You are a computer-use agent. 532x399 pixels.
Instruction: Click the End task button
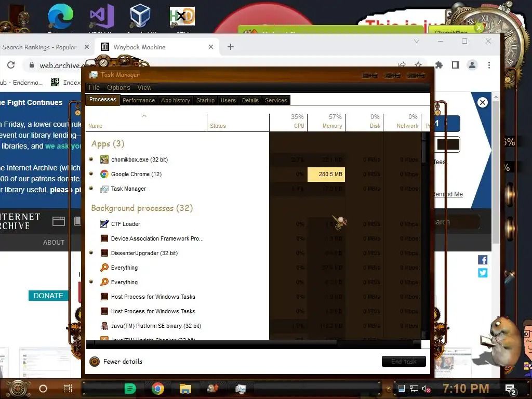(x=404, y=362)
